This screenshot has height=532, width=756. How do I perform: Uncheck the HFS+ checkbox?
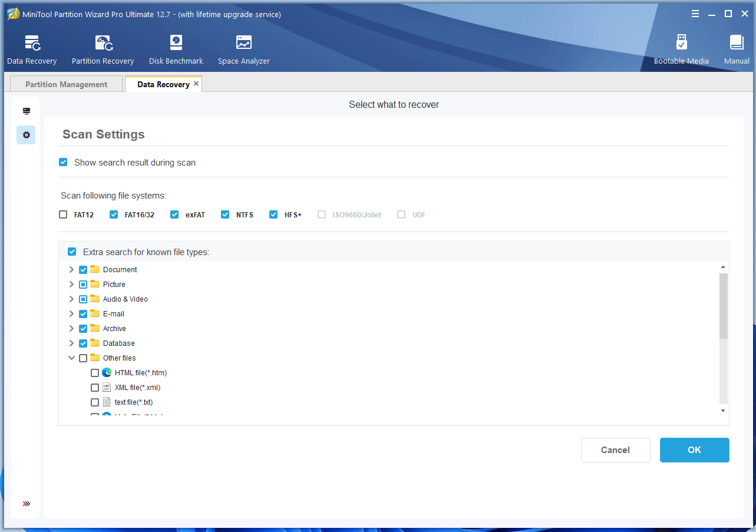point(273,214)
